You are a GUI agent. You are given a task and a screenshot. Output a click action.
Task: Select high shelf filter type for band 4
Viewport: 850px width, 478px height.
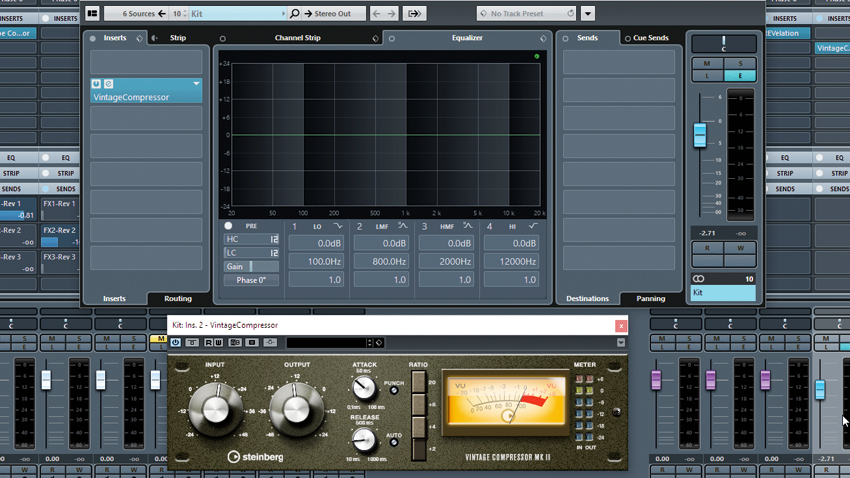[x=533, y=226]
